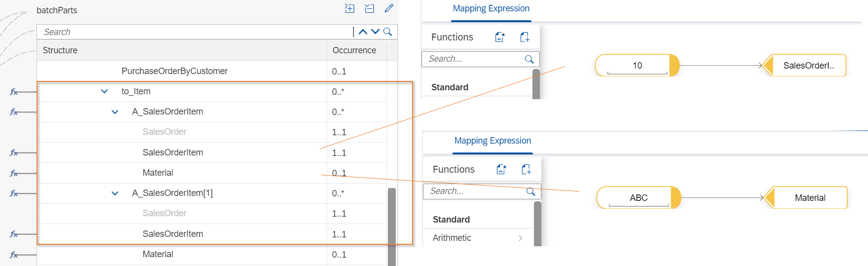Open the upper Mapping Expression tab
868x266 pixels.
(x=491, y=9)
